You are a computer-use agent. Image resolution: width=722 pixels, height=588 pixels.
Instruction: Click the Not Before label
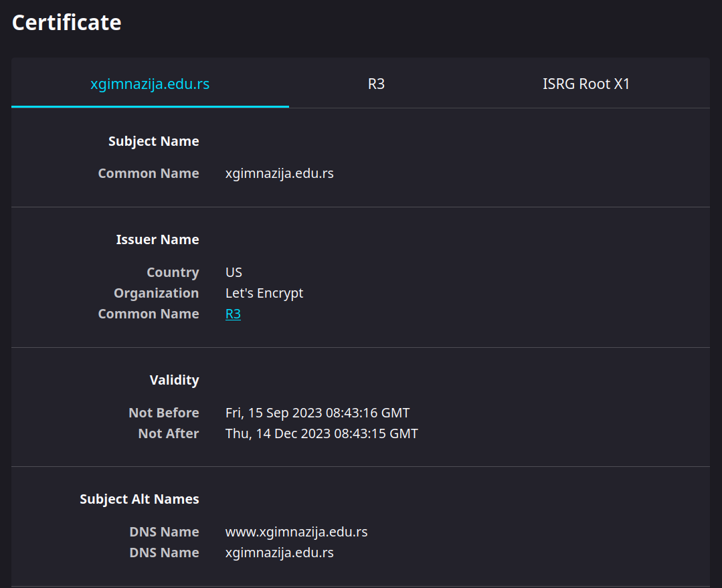(x=164, y=413)
